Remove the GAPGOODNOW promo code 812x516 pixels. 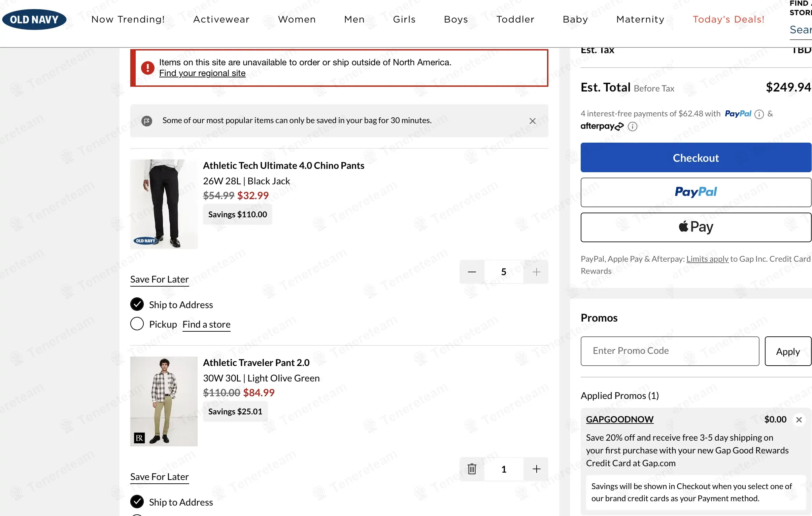coord(799,419)
